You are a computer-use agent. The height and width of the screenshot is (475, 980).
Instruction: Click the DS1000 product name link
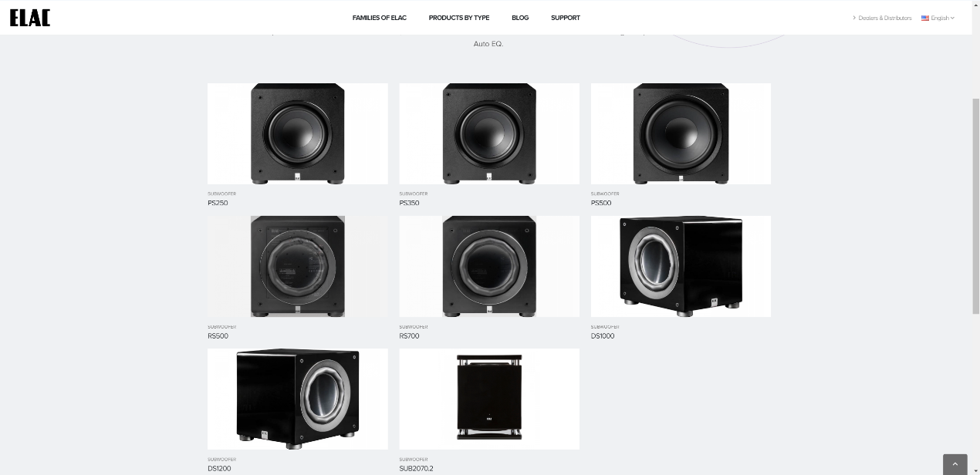(603, 336)
